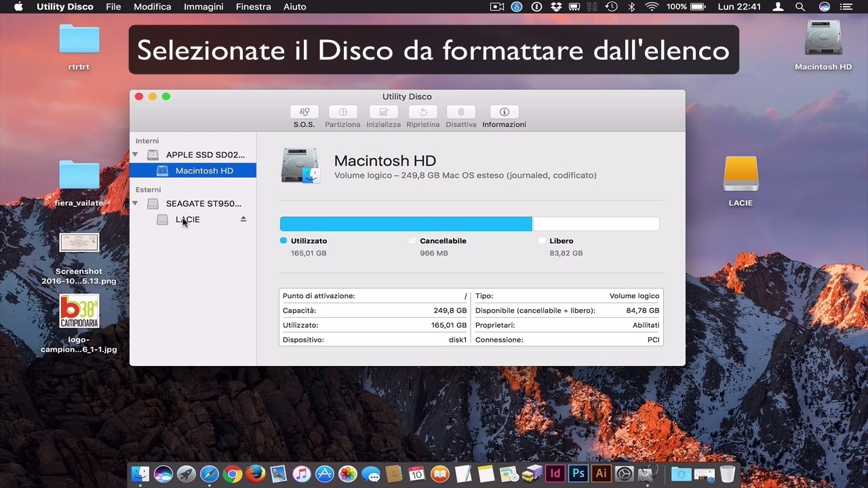Open Adobe Illustrator from the dock
Screen dimensions: 868x488
(x=601, y=473)
